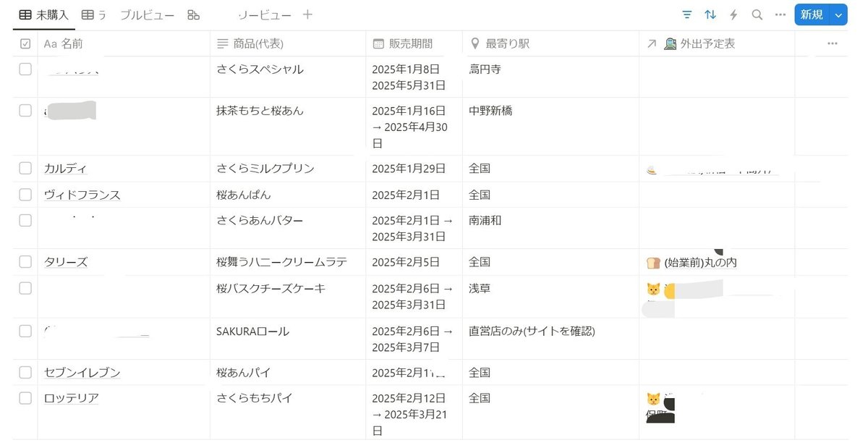Image resolution: width=868 pixels, height=448 pixels.
Task: Click the 南浦和 station cell
Action: point(550,228)
